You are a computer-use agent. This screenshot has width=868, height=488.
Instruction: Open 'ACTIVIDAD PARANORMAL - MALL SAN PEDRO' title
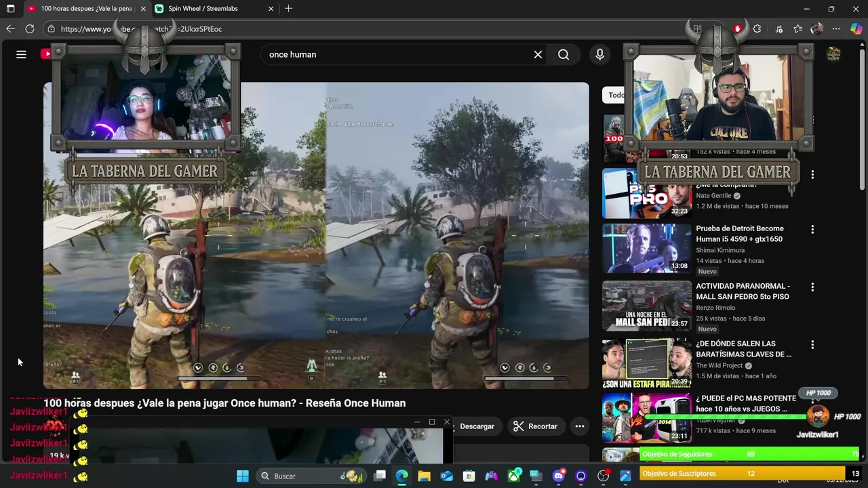click(x=743, y=291)
